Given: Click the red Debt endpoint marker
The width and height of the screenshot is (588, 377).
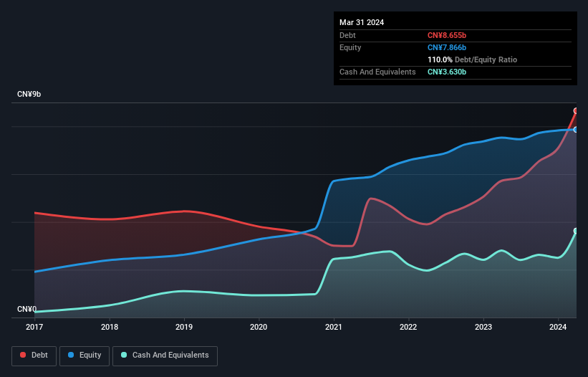Looking at the screenshot, I should click(576, 110).
